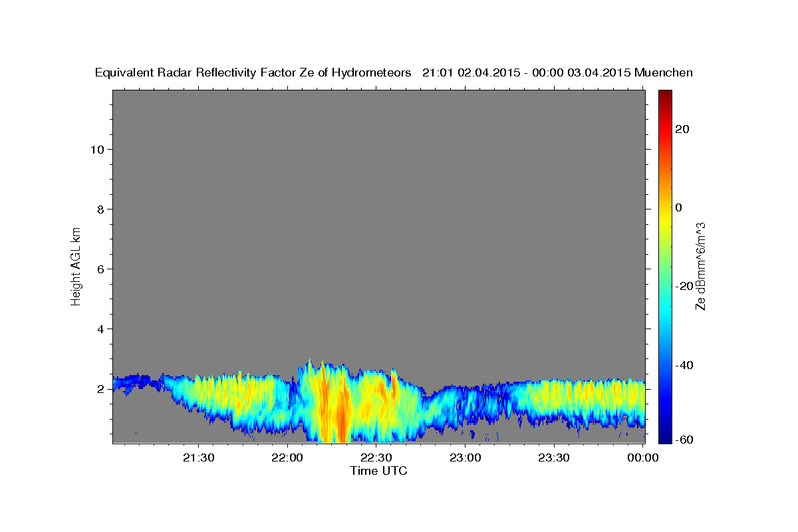This screenshot has height=532, width=798.
Task: Click the height tick label 4
Action: coord(99,329)
